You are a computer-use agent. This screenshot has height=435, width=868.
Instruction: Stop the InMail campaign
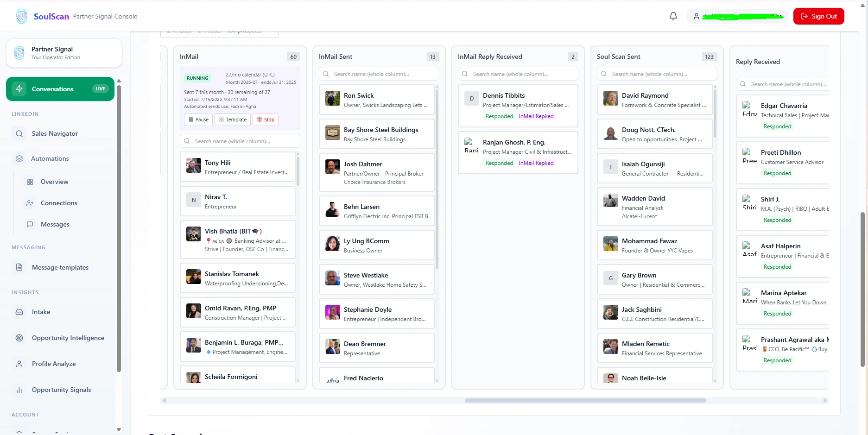coord(266,120)
